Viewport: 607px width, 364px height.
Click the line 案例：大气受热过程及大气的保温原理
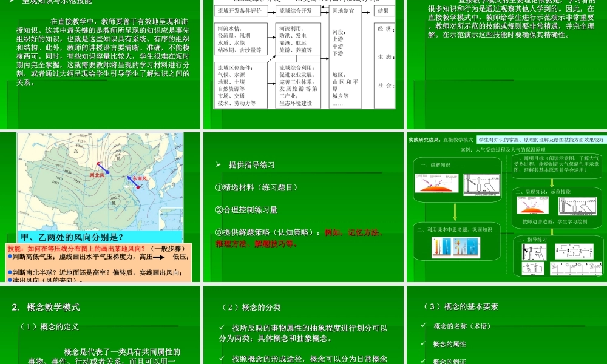pos(503,150)
